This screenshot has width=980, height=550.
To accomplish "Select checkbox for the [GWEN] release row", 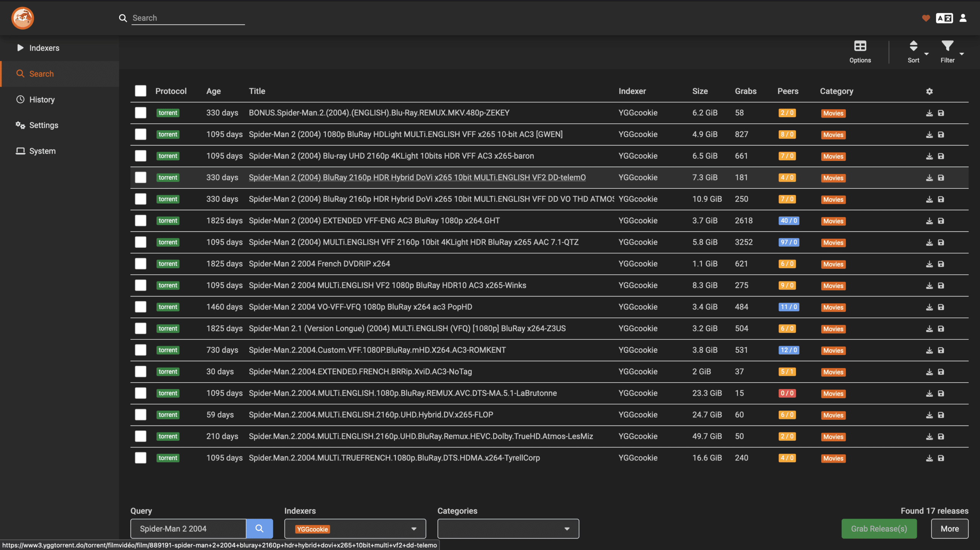I will tap(140, 134).
